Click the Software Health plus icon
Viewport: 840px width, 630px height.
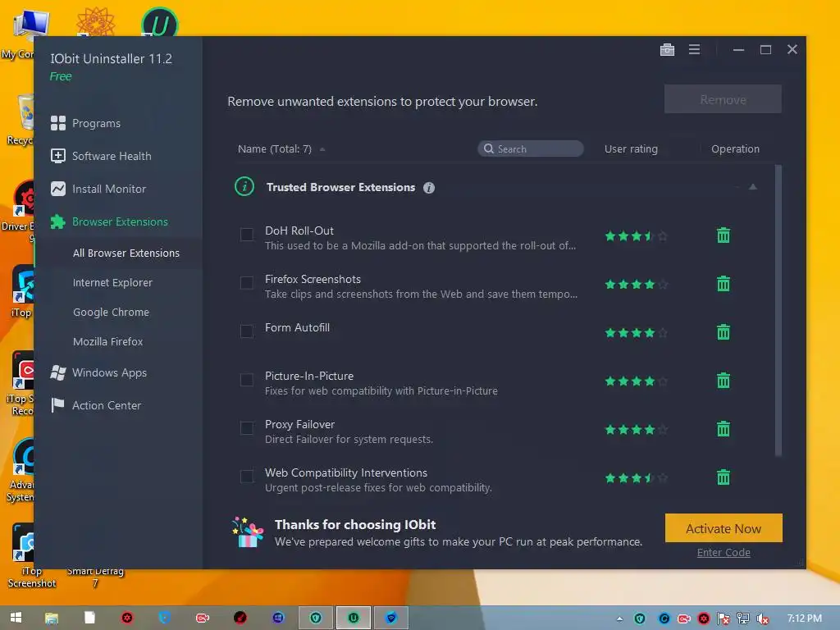pyautogui.click(x=58, y=156)
